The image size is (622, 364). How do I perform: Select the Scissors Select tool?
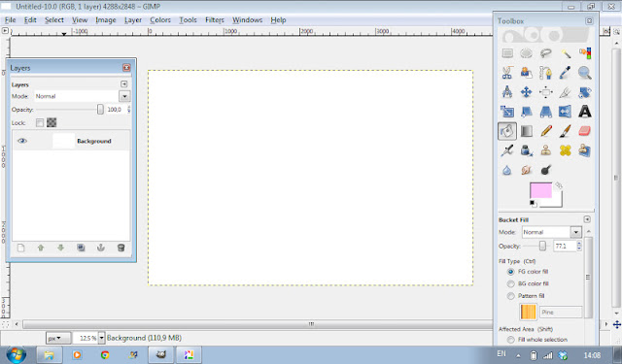click(507, 73)
